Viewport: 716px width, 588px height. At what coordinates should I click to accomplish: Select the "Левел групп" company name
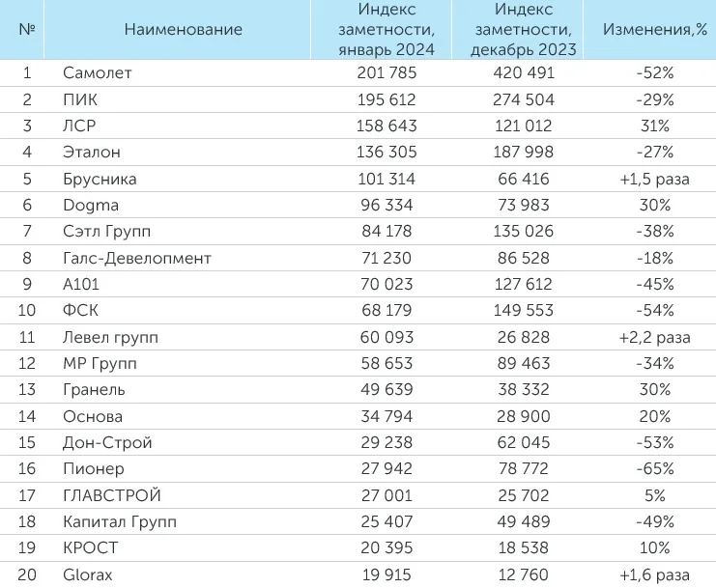(x=110, y=337)
